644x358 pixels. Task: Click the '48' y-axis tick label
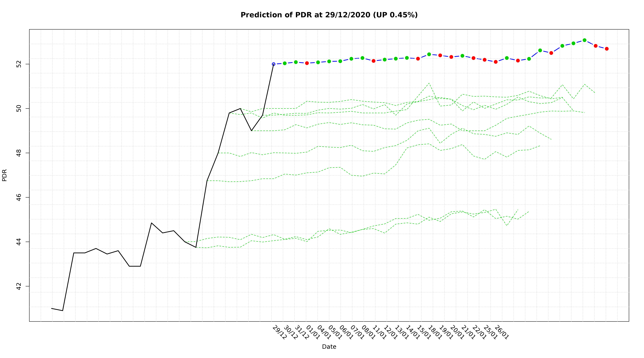19,153
